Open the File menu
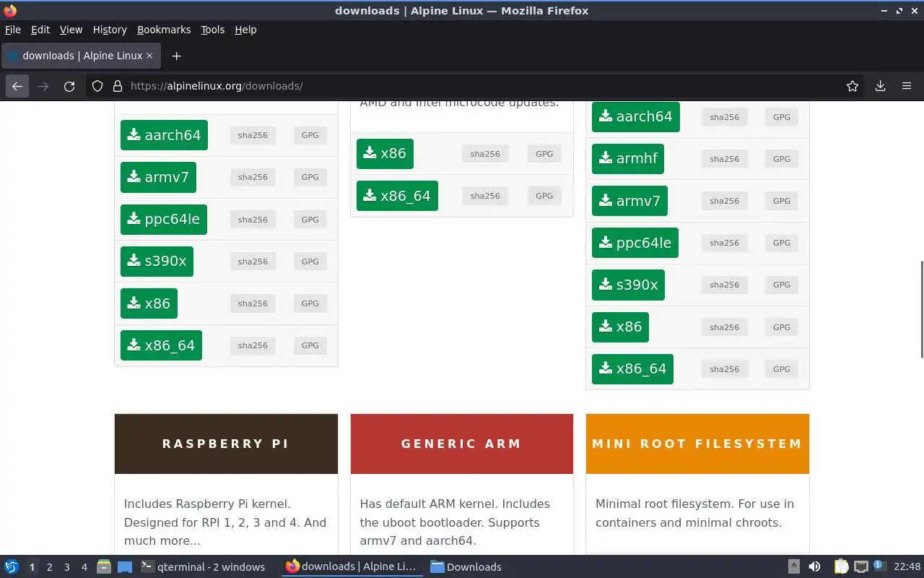 point(13,30)
